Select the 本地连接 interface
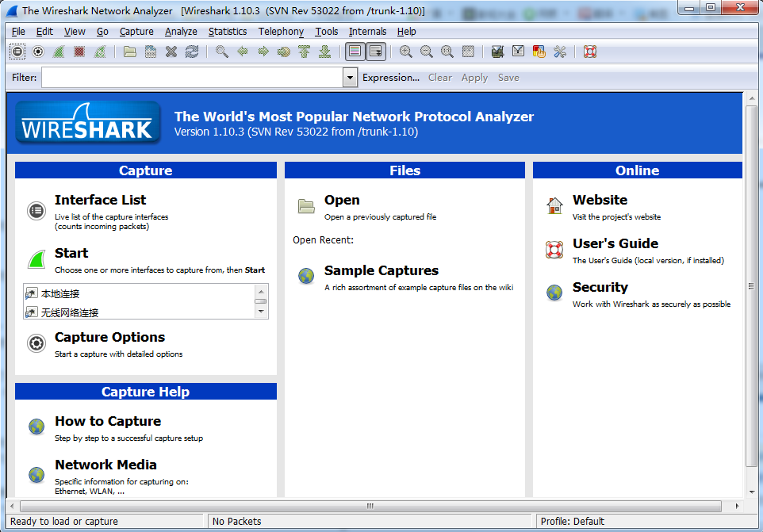 coord(60,293)
